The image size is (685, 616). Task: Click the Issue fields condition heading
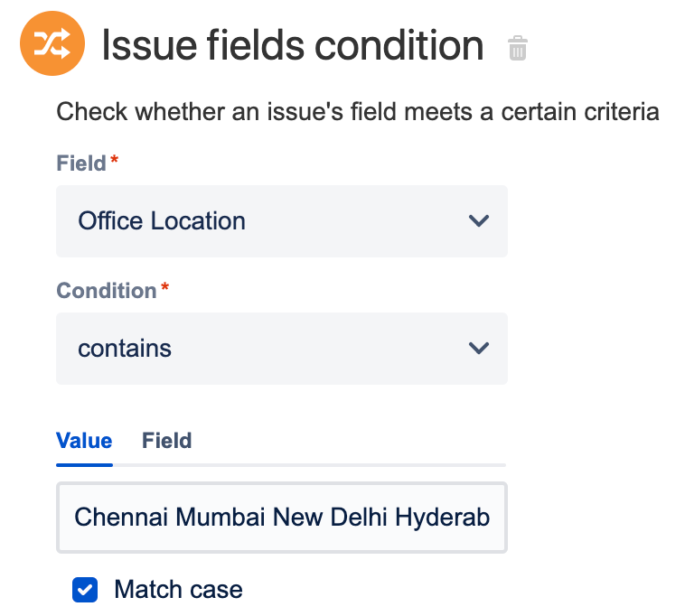pos(293,45)
